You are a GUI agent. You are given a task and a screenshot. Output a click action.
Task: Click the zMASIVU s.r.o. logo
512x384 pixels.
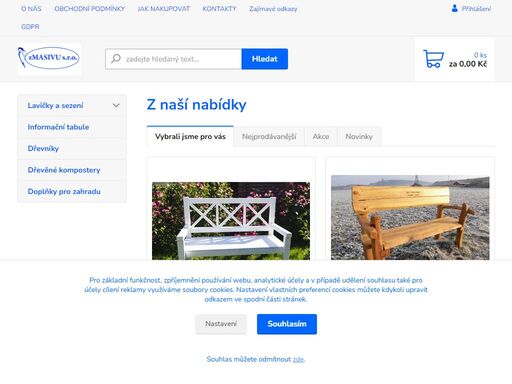(49, 58)
